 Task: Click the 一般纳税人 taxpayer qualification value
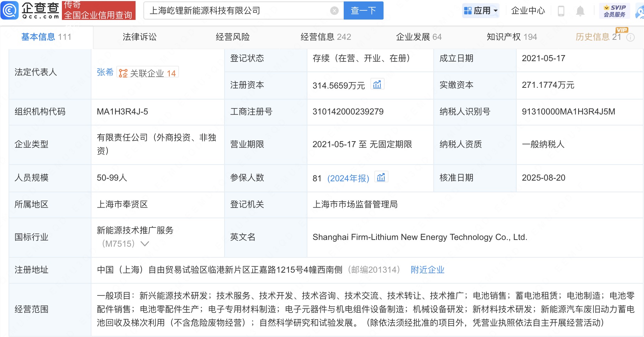pyautogui.click(x=543, y=144)
